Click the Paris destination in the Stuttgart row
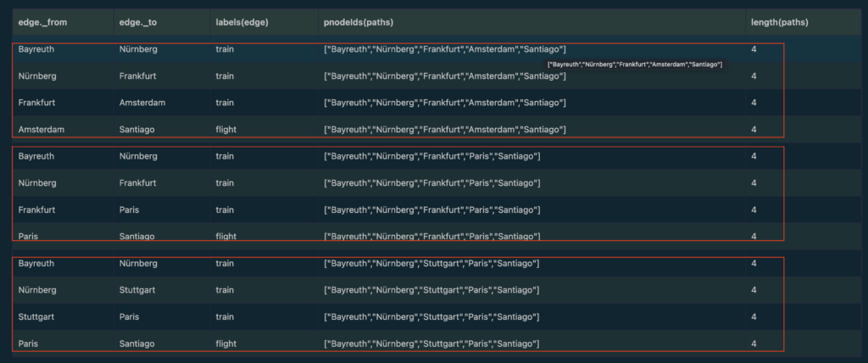 tap(129, 316)
